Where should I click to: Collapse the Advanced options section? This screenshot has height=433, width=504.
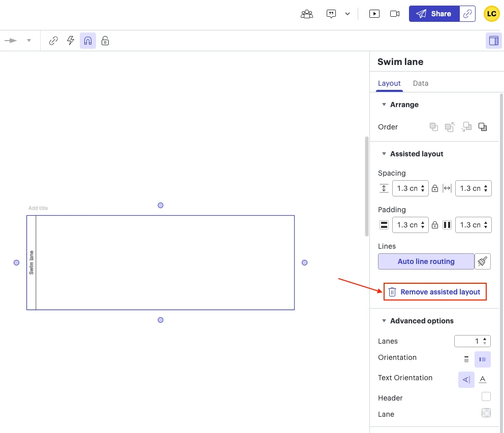384,321
